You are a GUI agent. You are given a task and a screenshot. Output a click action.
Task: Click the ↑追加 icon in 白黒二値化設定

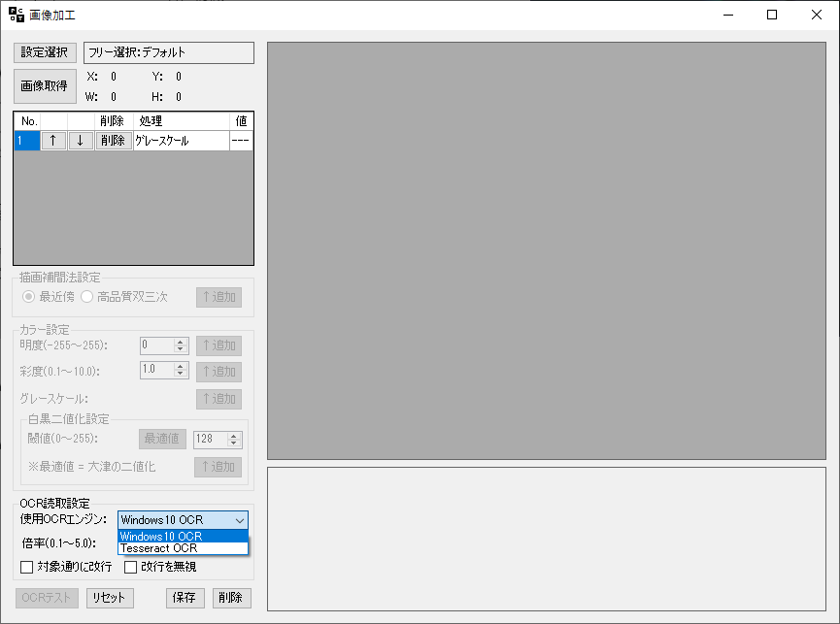point(218,467)
